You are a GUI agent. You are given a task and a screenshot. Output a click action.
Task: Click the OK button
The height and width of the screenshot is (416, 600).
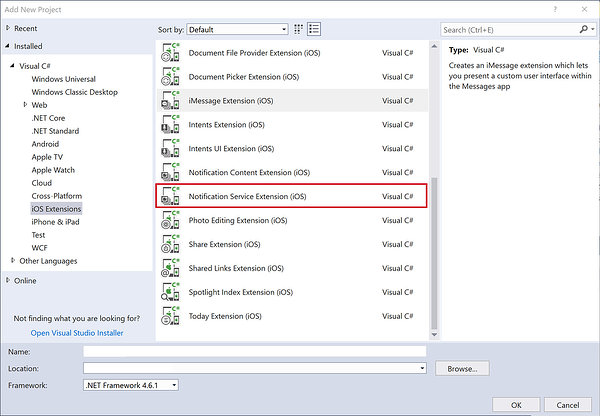(516, 405)
